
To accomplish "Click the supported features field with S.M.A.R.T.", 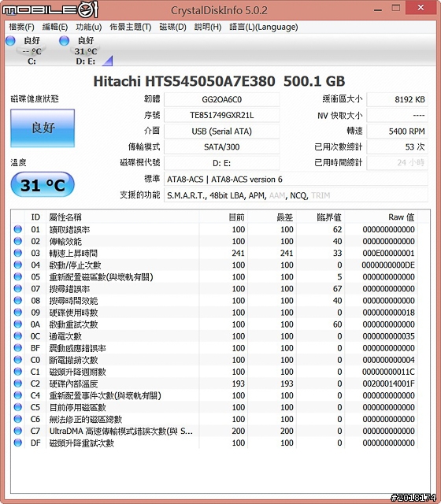I will tap(296, 195).
